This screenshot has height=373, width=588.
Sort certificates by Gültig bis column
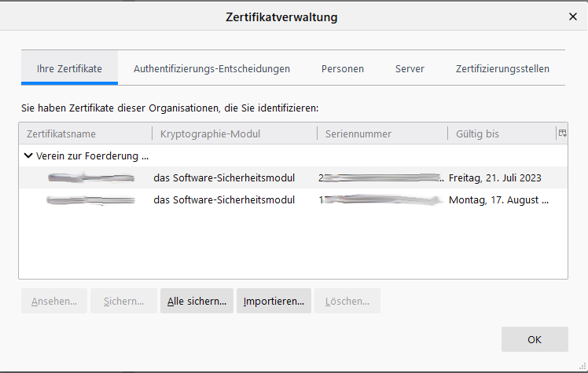(x=500, y=134)
